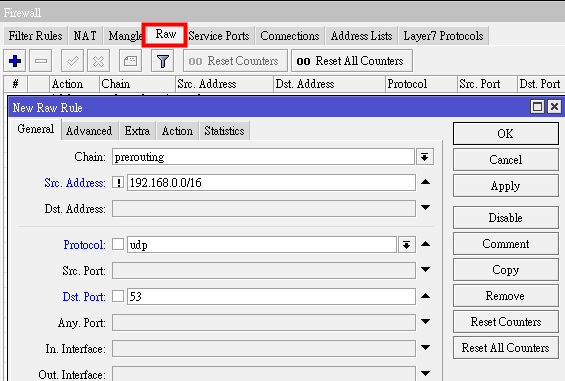The height and width of the screenshot is (381, 565).
Task: Click the enable checkmark toolbar icon
Action: click(x=72, y=61)
